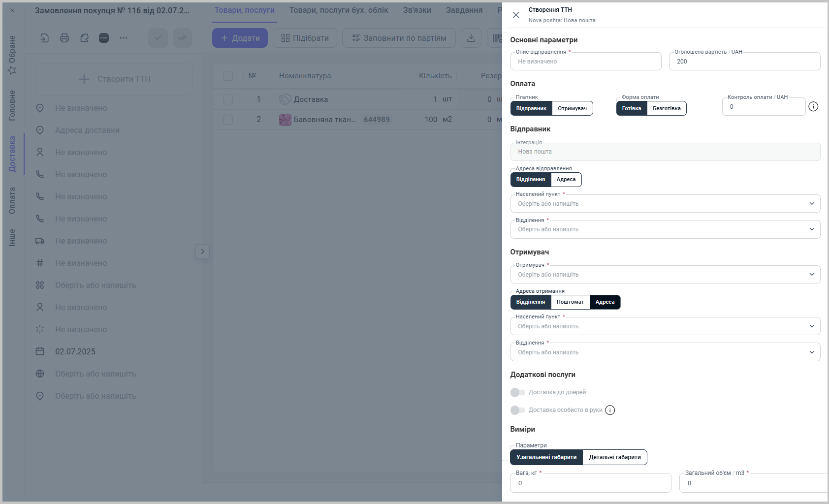
Task: Close the Замовлення покупця № 116 document
Action: pos(12,10)
